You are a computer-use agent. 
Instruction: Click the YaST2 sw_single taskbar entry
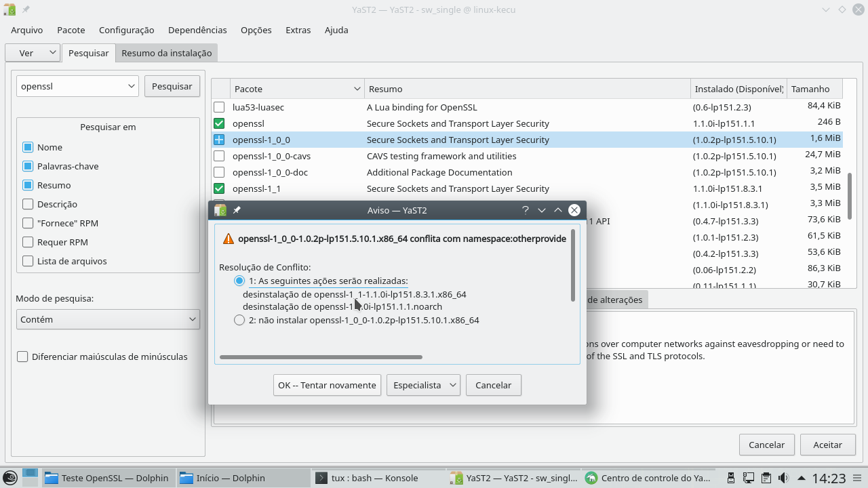click(x=514, y=478)
